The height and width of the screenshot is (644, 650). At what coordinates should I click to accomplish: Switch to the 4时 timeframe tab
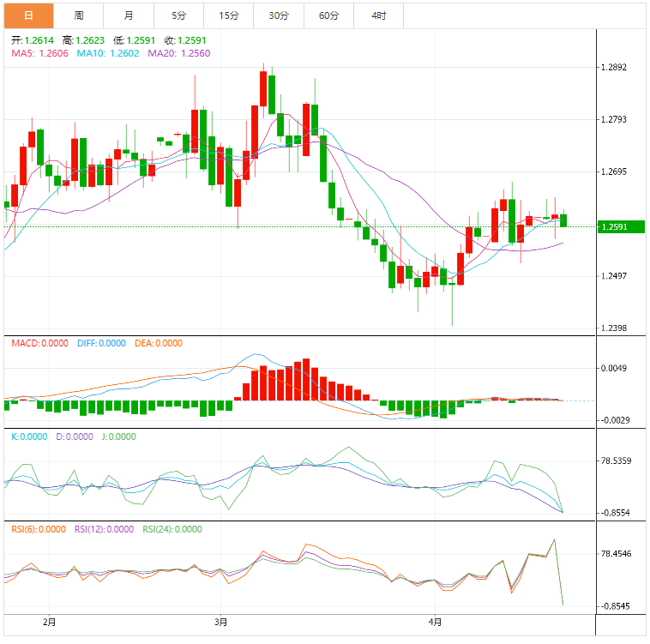(378, 15)
